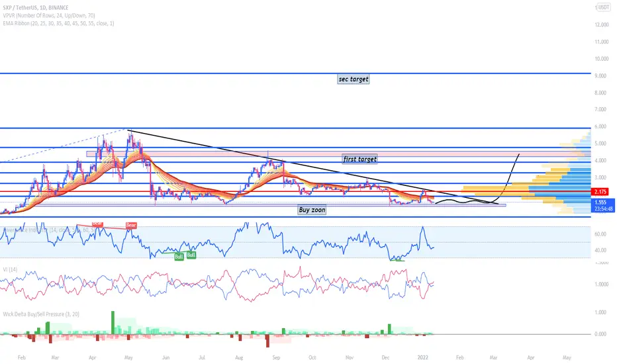Select the Wick Delta Buy/Sell Pressure label
Screen dimensions: 617x364
point(41,314)
